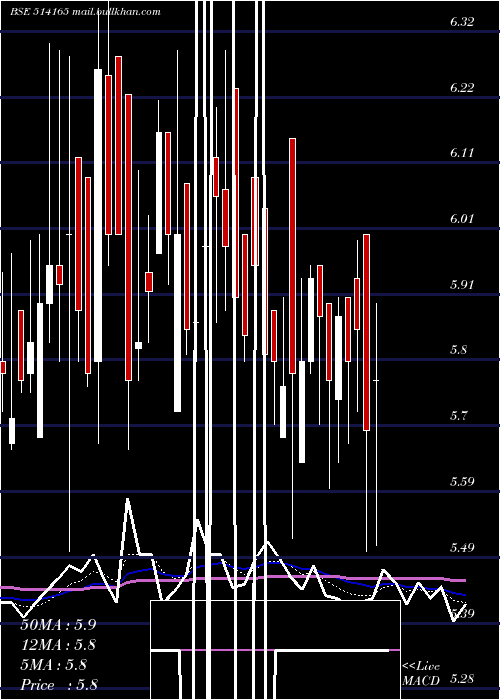Click the '5MA : 5.8' legend text
The image size is (500, 700).
click(x=54, y=665)
